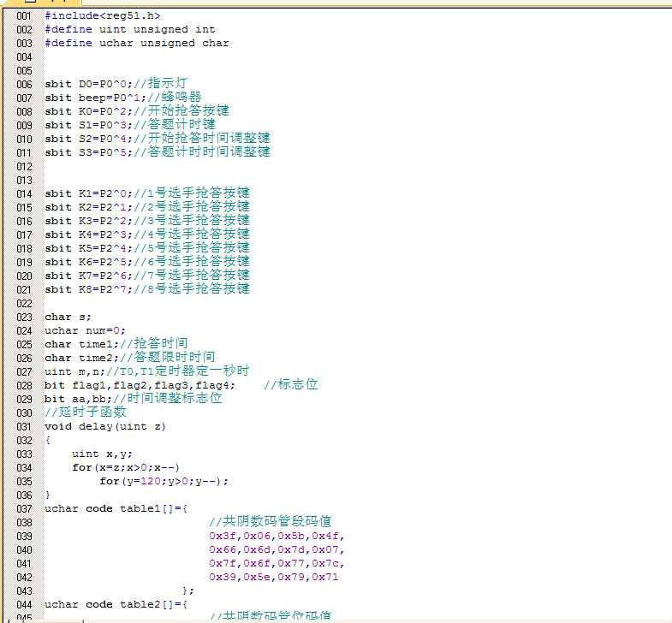This screenshot has width=672, height=623.
Task: Click the 'sbit S3=P0^5' declaration line
Action: (157, 152)
